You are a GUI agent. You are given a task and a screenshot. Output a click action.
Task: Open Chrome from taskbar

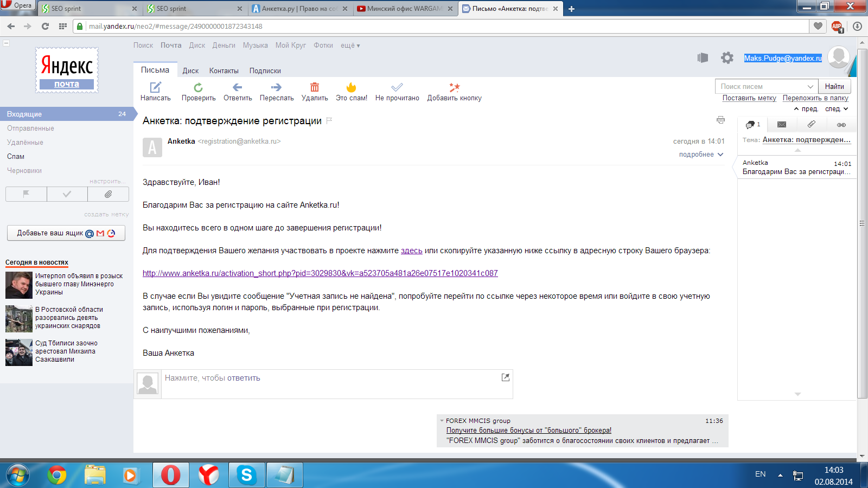57,475
